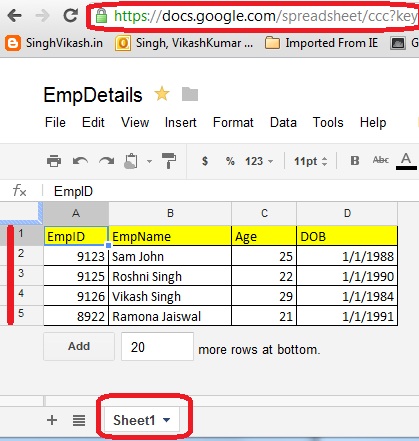
Task: Select the EmpID header cell
Action: click(x=76, y=236)
